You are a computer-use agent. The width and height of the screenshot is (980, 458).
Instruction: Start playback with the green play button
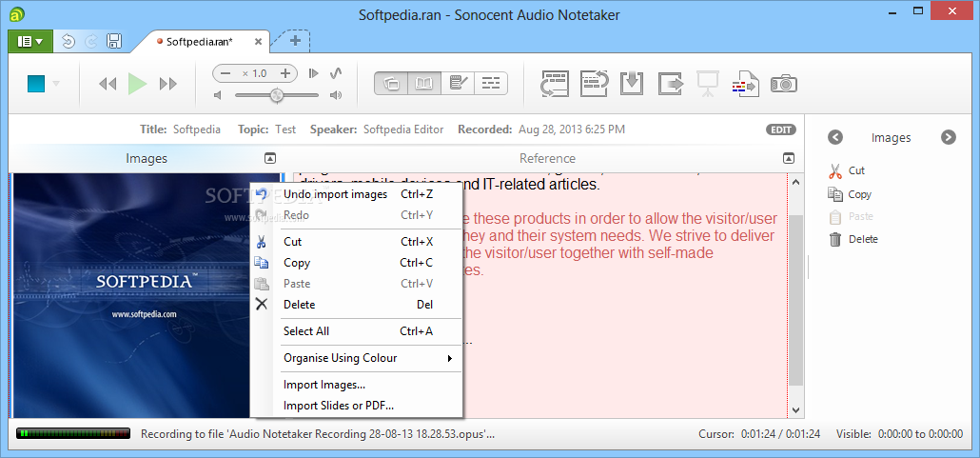137,84
